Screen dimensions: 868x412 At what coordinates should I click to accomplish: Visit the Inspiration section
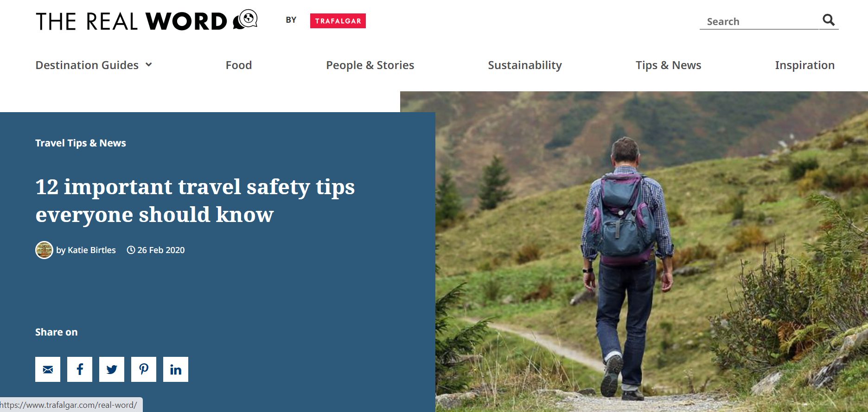pos(805,65)
